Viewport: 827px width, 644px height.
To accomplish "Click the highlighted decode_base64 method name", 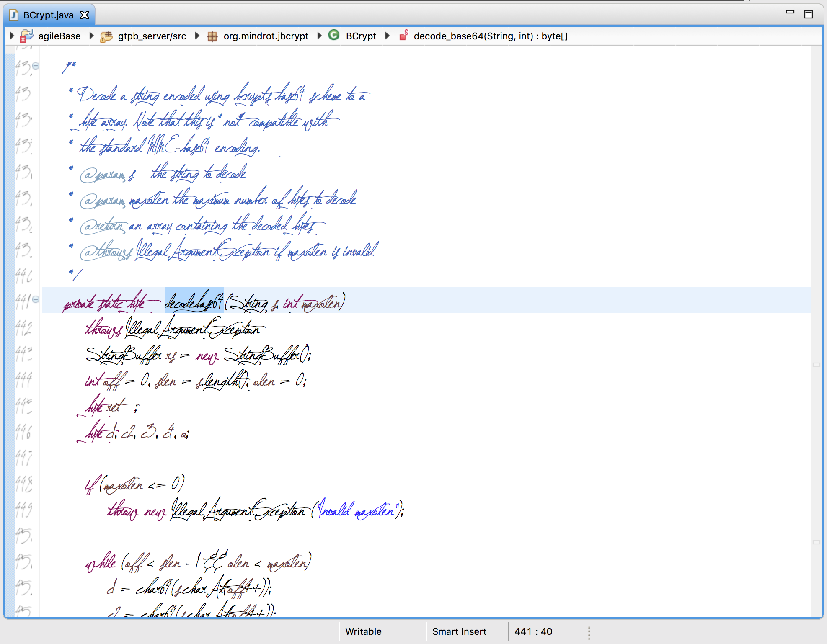I will pos(194,301).
